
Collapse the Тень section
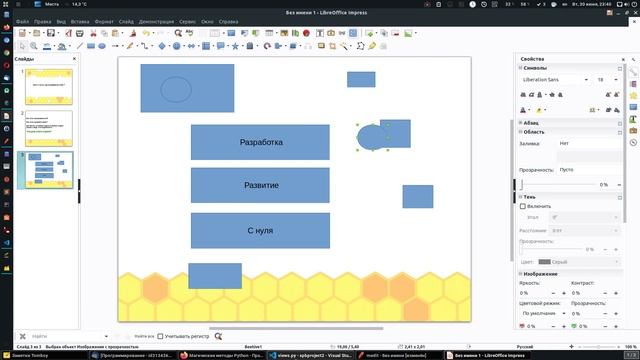pos(520,197)
